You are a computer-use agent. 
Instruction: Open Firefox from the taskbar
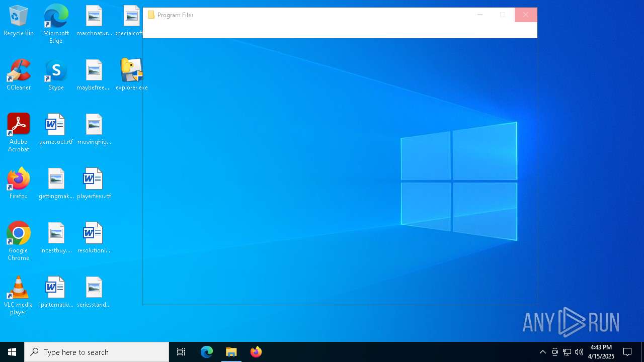click(x=256, y=352)
